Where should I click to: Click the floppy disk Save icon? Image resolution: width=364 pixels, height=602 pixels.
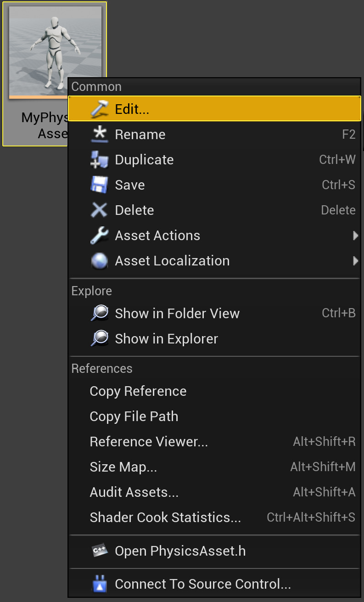99,185
